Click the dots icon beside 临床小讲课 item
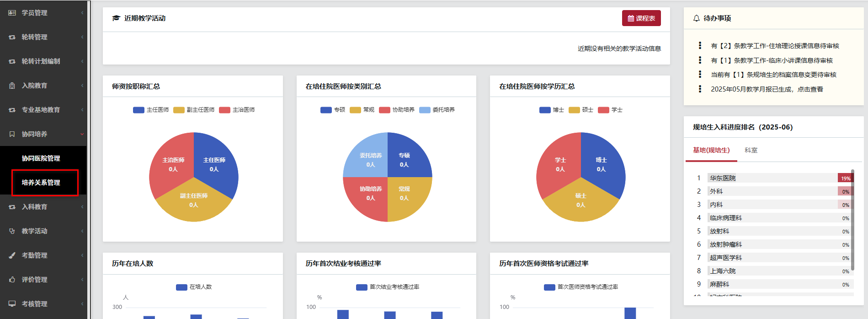Image resolution: width=868 pixels, height=319 pixels. point(700,60)
